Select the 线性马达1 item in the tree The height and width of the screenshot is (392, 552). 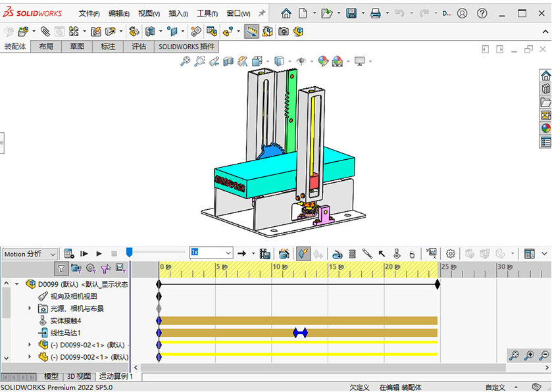pyautogui.click(x=65, y=333)
